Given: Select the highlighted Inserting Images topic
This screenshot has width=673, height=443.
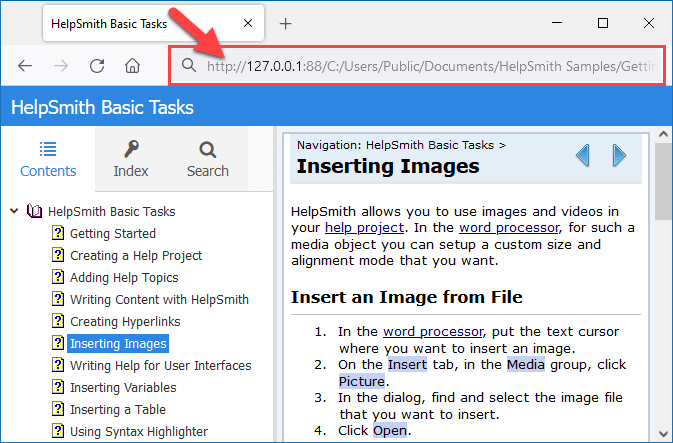Looking at the screenshot, I should [118, 343].
